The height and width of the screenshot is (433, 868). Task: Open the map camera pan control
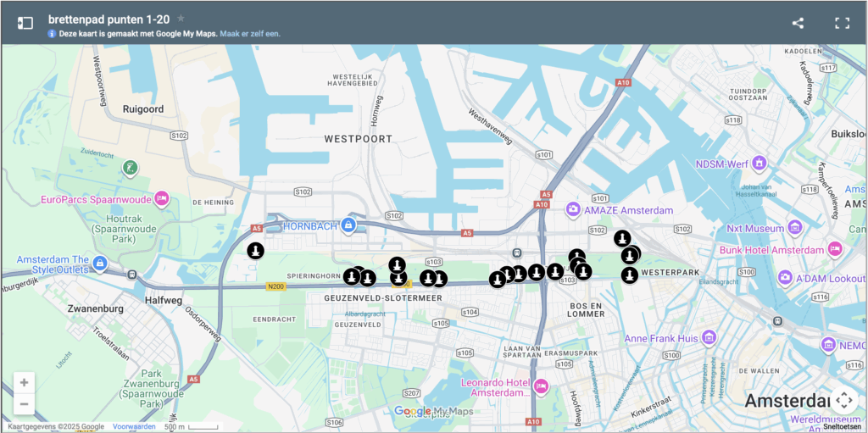pyautogui.click(x=843, y=399)
